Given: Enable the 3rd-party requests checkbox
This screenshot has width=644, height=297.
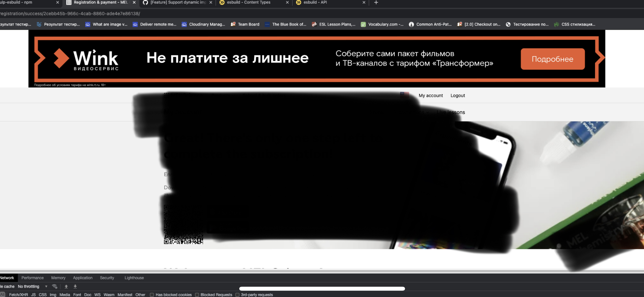Looking at the screenshot, I should (x=237, y=295).
